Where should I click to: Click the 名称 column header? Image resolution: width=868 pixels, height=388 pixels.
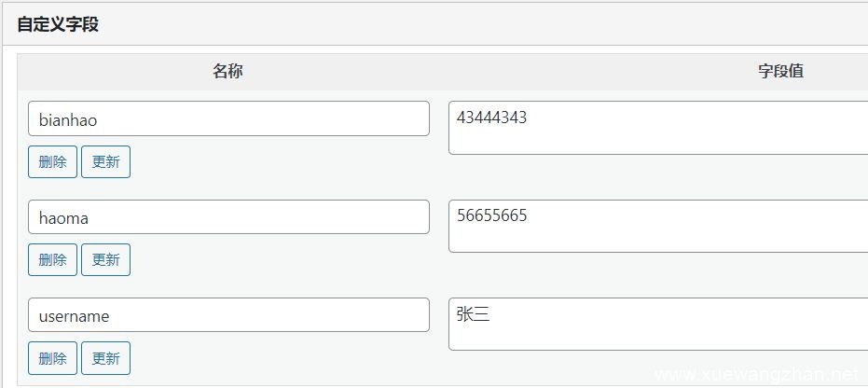(228, 72)
